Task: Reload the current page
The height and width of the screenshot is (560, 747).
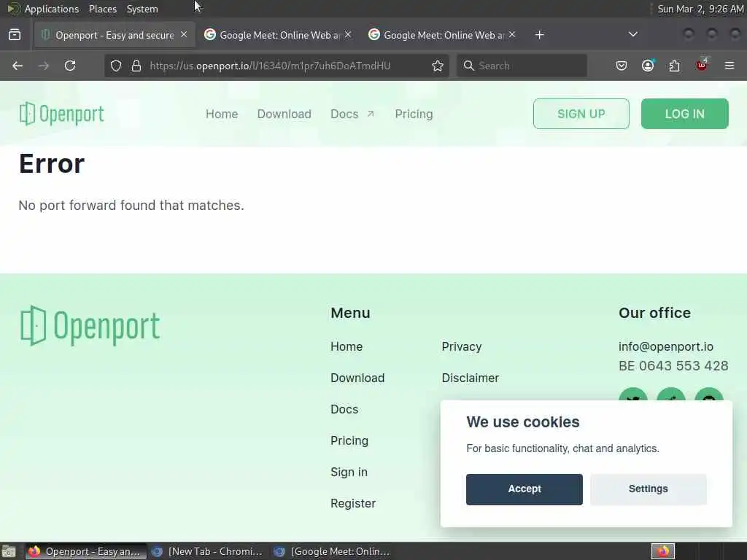Action: click(x=70, y=66)
